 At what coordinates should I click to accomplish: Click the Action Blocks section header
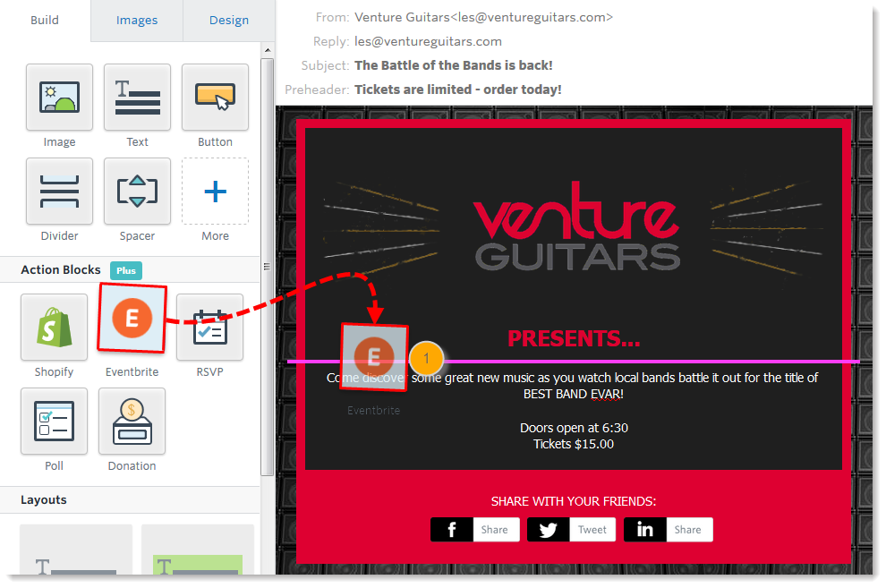click(x=61, y=270)
